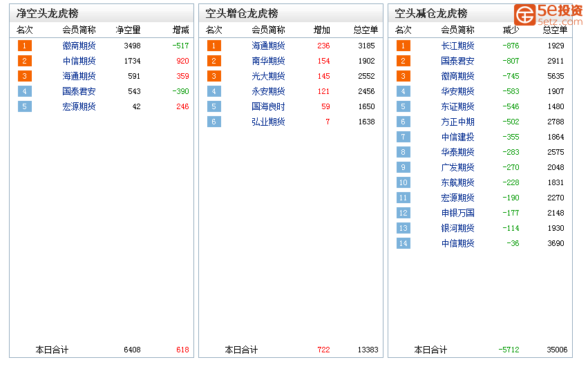Select daily total value 35006
Viewport: 588px width, 380px height.
point(557,350)
